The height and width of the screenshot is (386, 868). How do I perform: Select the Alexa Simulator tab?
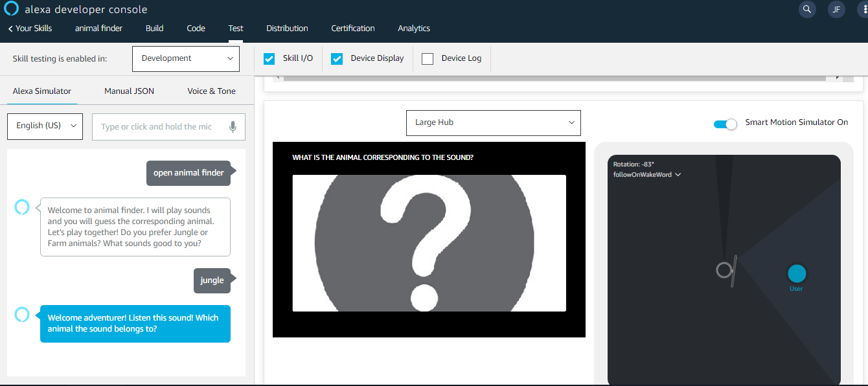coord(42,91)
